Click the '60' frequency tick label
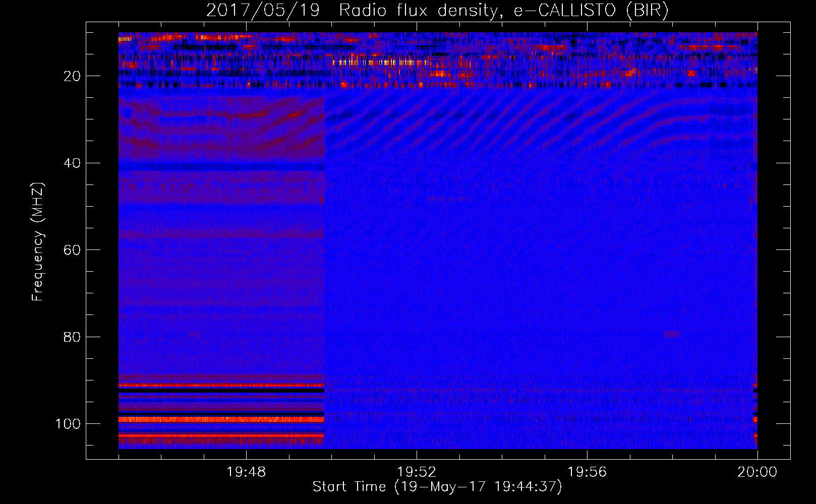This screenshot has height=504, width=816. coord(72,250)
